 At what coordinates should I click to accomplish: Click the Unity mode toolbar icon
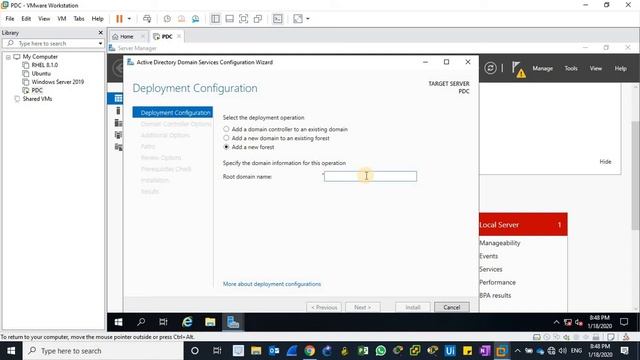pos(258,19)
